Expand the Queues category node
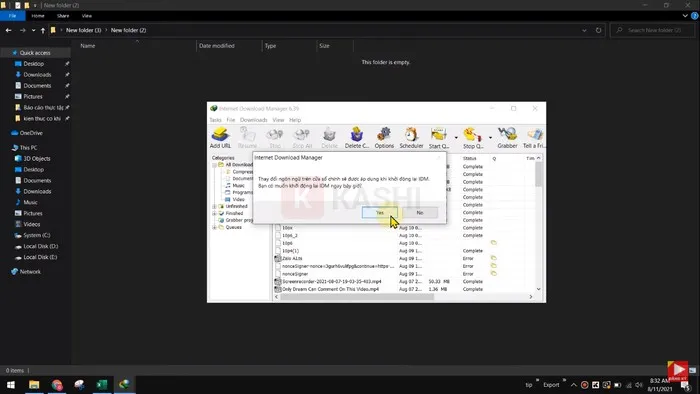 (214, 227)
